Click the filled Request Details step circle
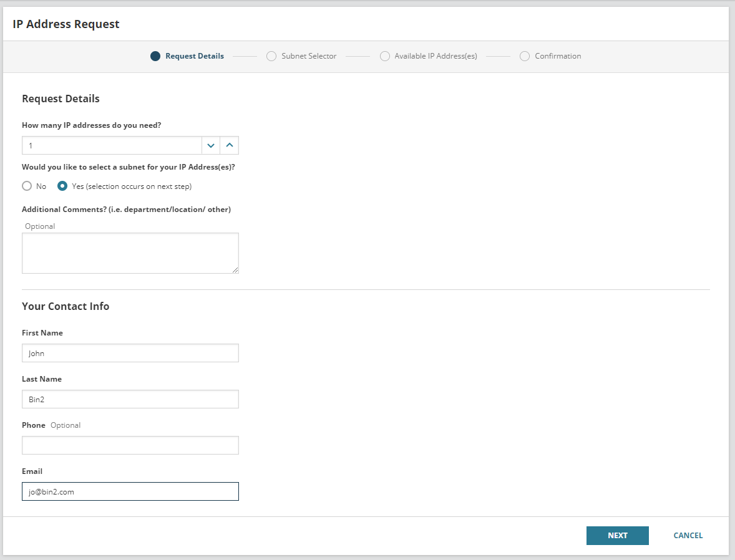The width and height of the screenshot is (735, 560). [155, 56]
